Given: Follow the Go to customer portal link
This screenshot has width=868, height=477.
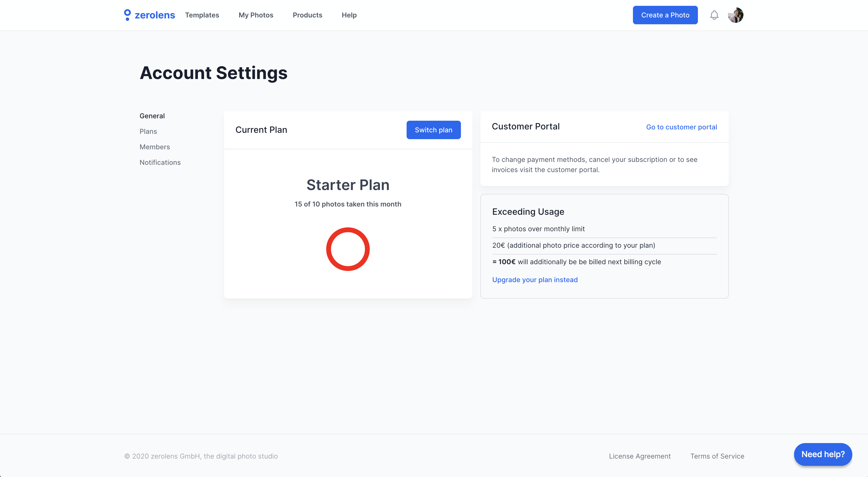Looking at the screenshot, I should [x=681, y=127].
